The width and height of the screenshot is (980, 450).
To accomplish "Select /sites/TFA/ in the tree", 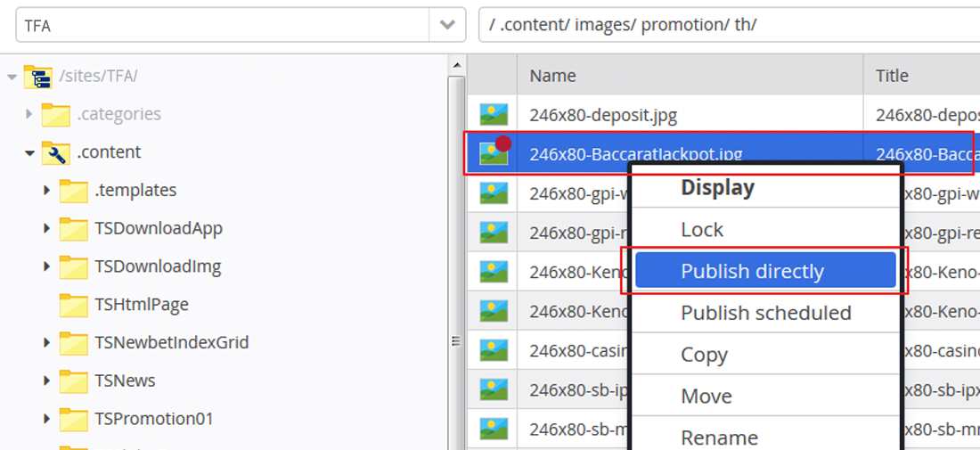I will click(98, 77).
